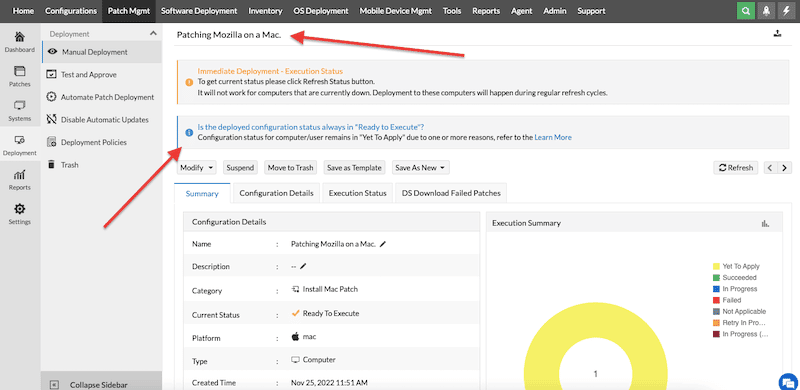Screen dimensions: 800x390
Task: Click Save as Template button
Action: tap(355, 167)
